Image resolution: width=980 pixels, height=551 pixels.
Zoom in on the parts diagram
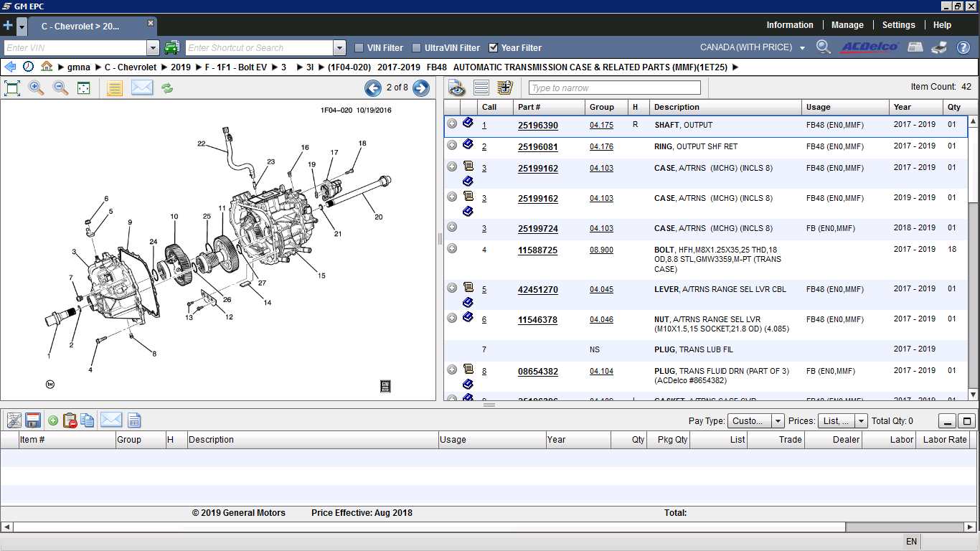[36, 88]
